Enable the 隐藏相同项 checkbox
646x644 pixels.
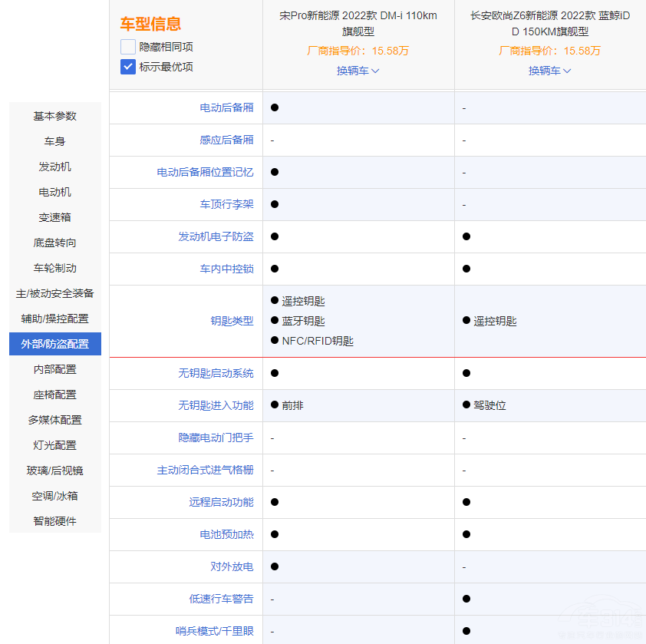(128, 47)
